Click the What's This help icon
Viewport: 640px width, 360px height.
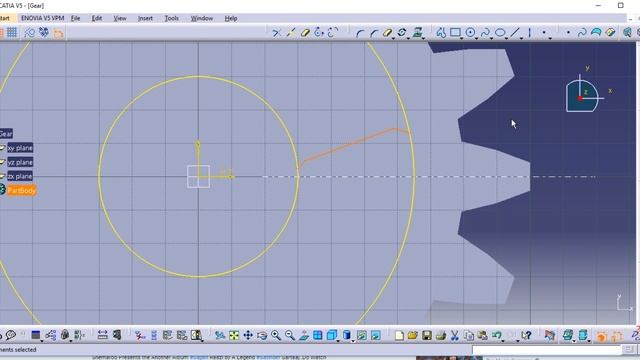point(527,336)
